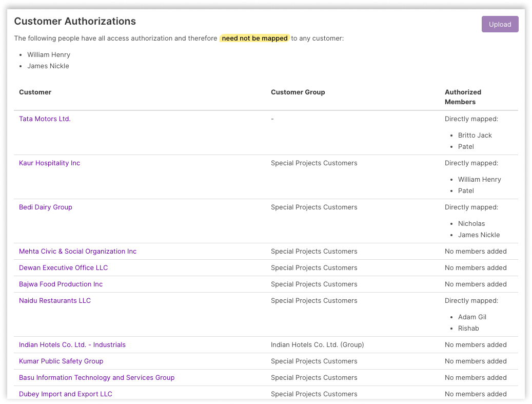Click William Henry in the all-access list
Screen dimensions: 532x404
coord(49,54)
